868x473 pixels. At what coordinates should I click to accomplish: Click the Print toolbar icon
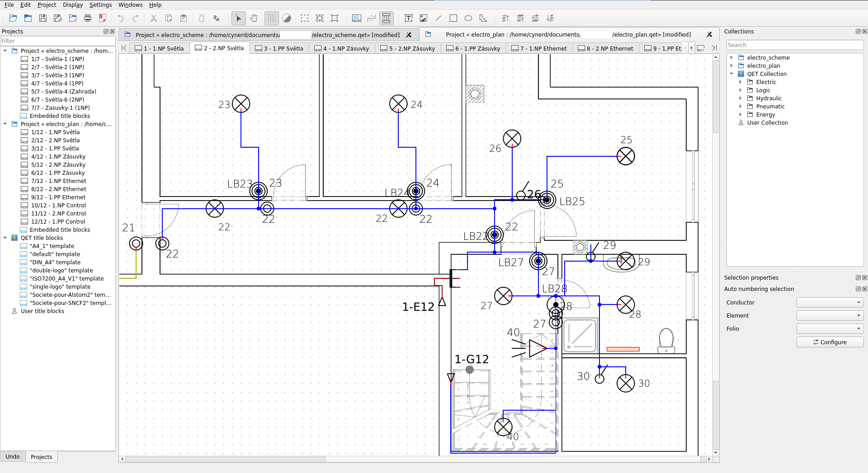88,18
